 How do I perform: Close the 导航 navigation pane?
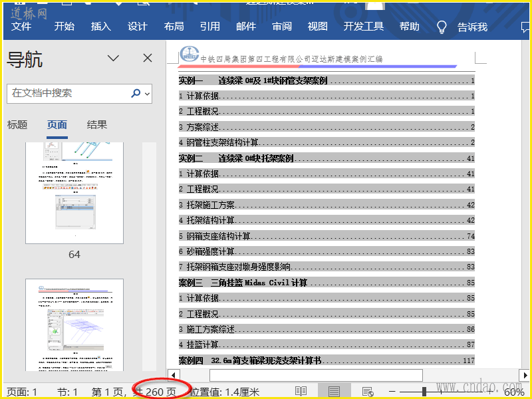148,58
